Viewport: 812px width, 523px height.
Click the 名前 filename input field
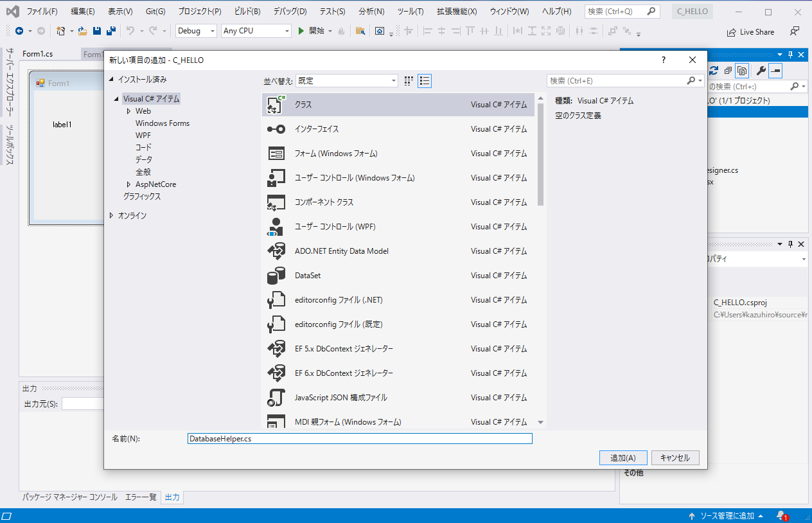coord(360,439)
